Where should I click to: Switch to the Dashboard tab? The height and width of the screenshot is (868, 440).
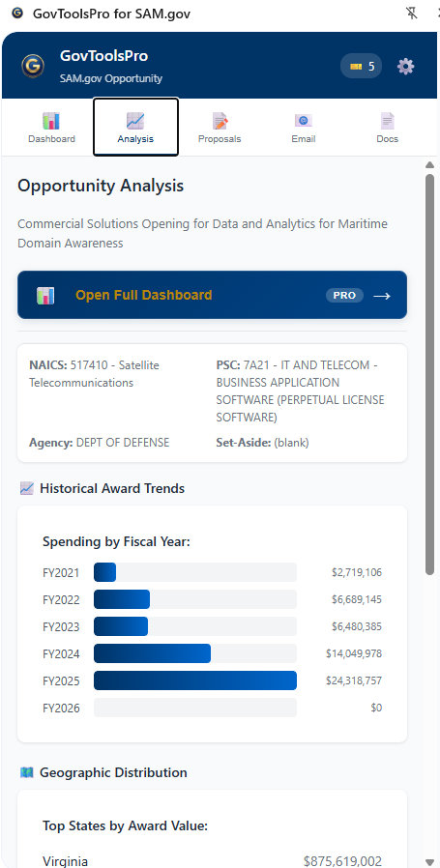tap(51, 128)
